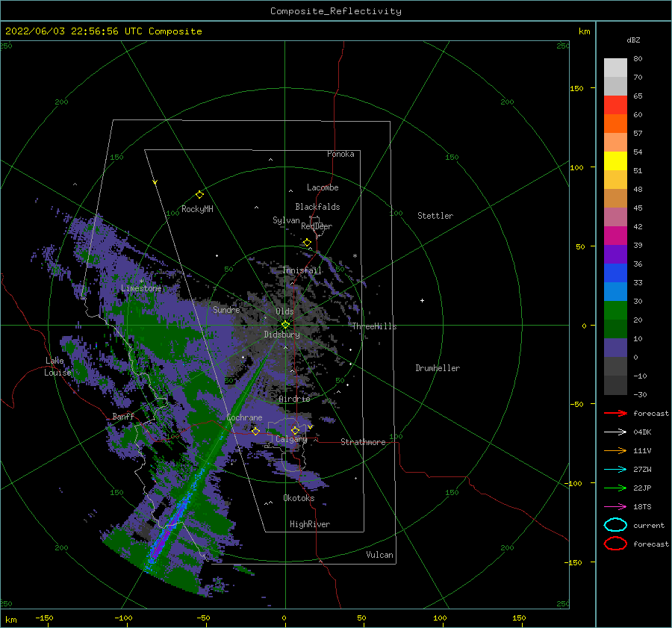This screenshot has height=628, width=672.
Task: Click the Stettler city label
Action: [x=435, y=216]
